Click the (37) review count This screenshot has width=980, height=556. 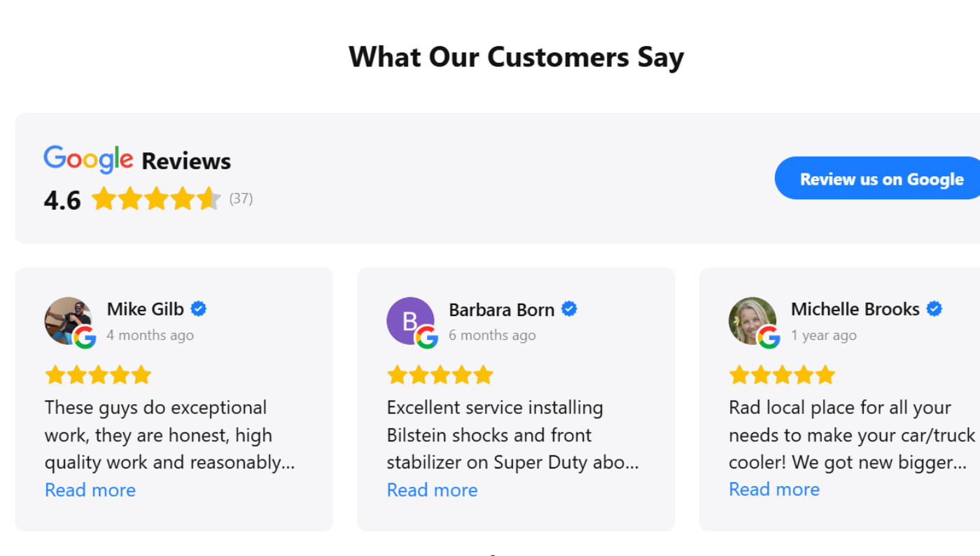tap(241, 199)
